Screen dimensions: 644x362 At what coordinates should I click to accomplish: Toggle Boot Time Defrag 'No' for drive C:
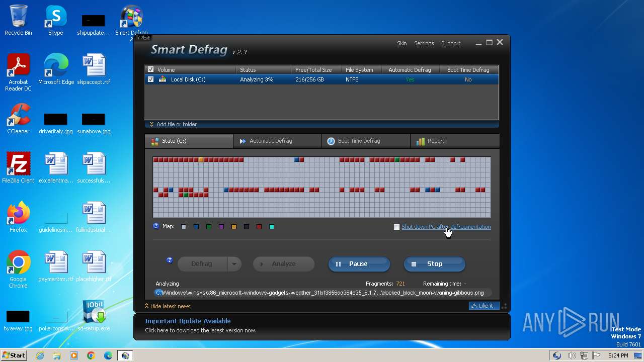coord(468,79)
